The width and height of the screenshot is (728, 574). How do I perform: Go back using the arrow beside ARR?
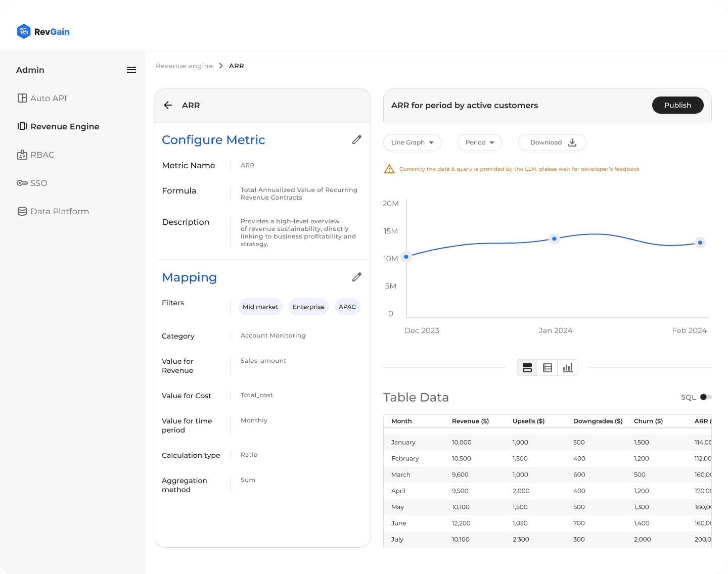168,105
